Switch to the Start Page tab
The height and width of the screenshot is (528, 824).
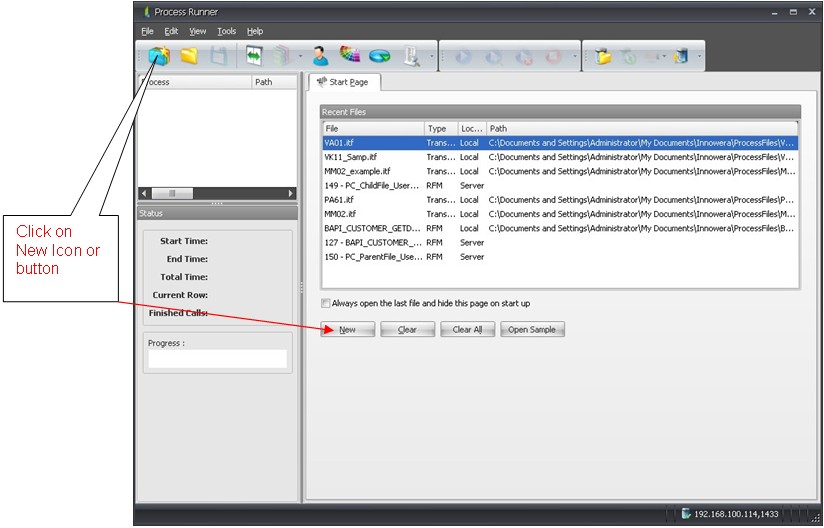pyautogui.click(x=342, y=82)
